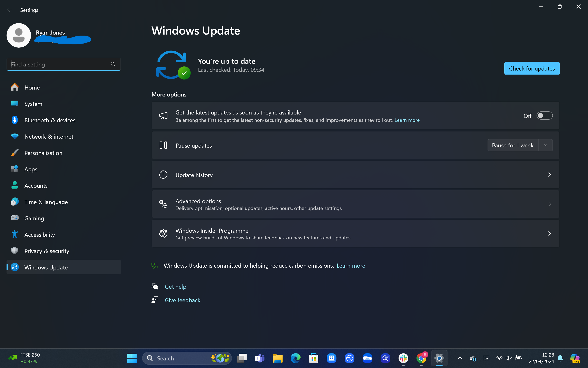Open Copilot preview from taskbar
Screen dimensions: 588x368
point(575,358)
